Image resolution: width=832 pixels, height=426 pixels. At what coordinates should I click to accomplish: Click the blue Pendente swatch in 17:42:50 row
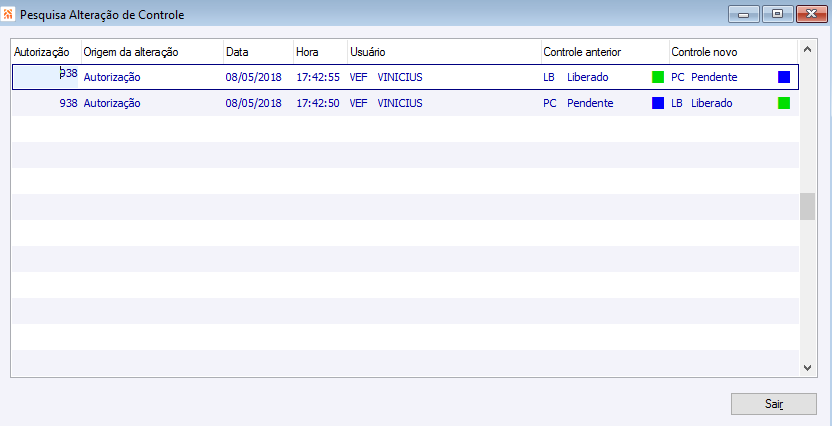click(658, 103)
